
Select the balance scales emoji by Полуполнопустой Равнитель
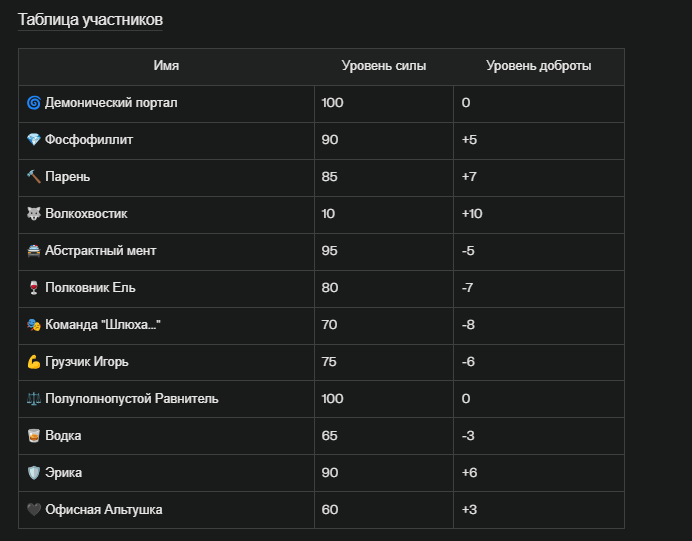point(34,399)
